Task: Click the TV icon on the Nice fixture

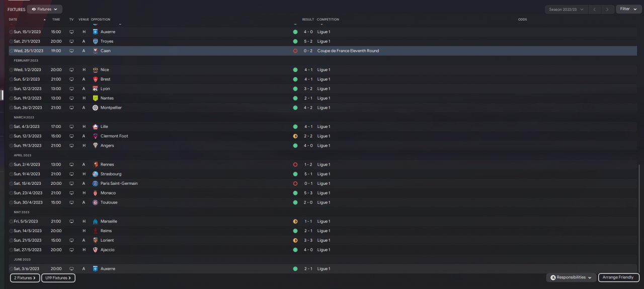Action: [x=71, y=70]
